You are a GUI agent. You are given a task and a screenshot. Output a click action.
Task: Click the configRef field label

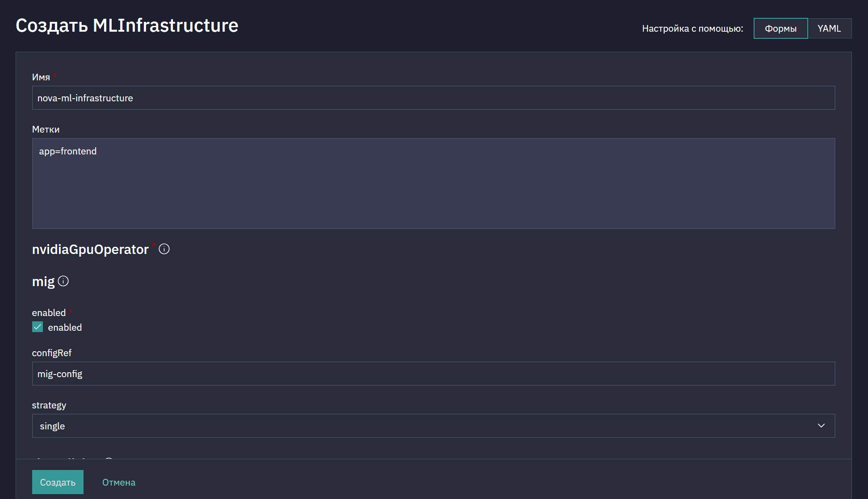52,353
